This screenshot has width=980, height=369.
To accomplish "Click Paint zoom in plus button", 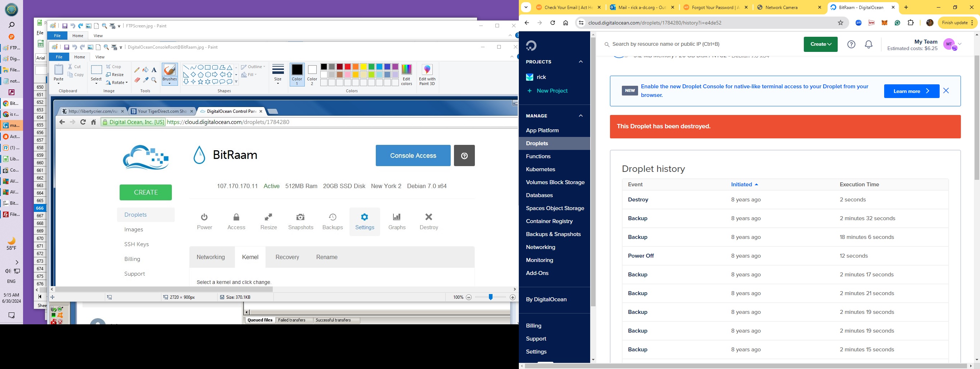I will pyautogui.click(x=513, y=298).
